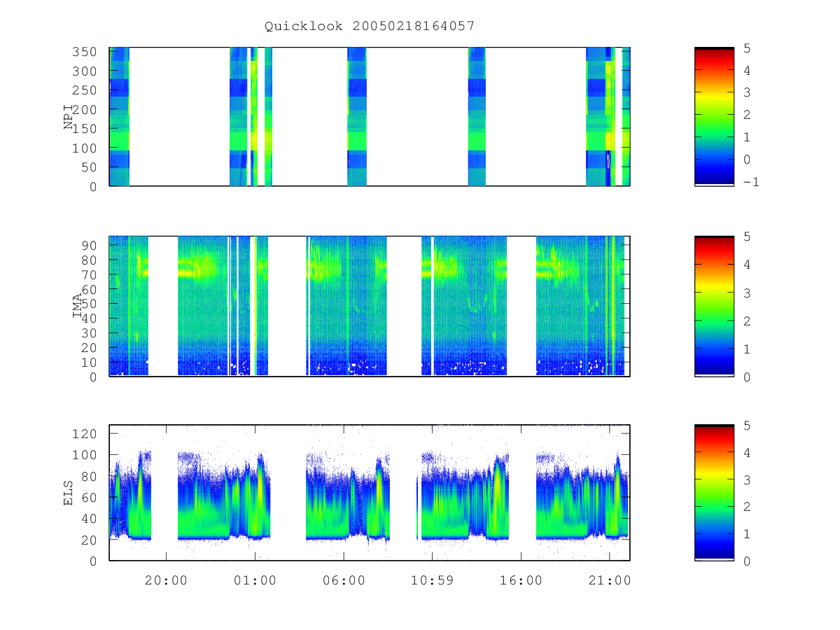
Task: Click the 300 tick on NPI axis
Action: coord(86,71)
